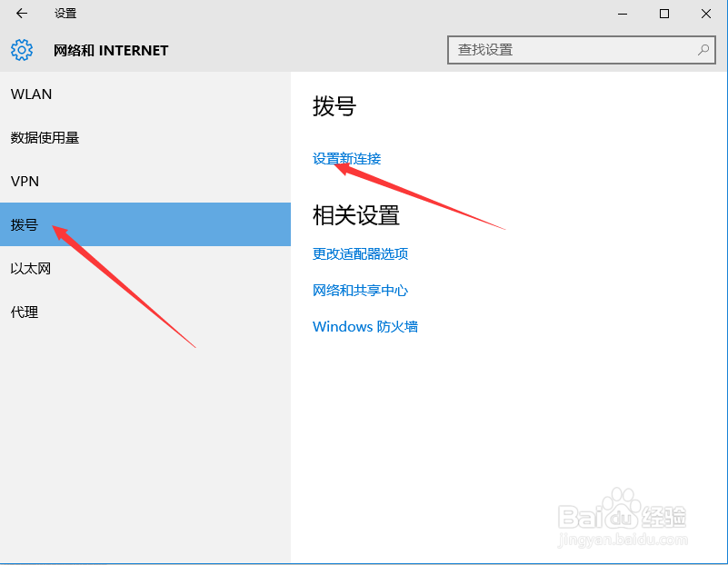Maximize the Settings window
The image size is (728, 565).
tap(664, 14)
